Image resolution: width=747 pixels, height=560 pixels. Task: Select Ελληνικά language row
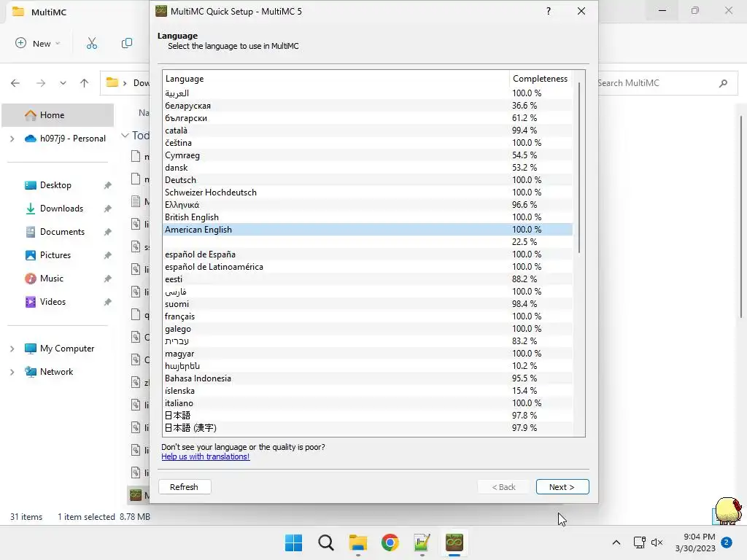click(368, 205)
